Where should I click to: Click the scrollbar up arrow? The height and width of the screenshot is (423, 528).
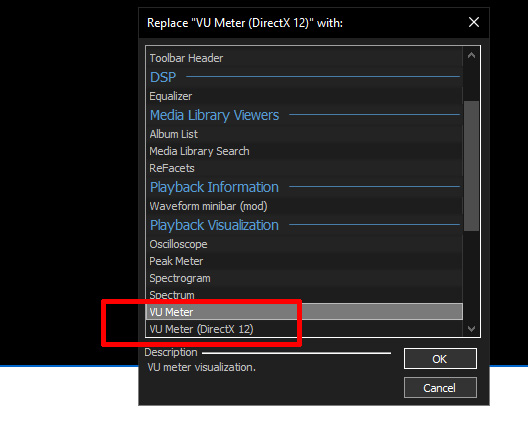tap(471, 55)
